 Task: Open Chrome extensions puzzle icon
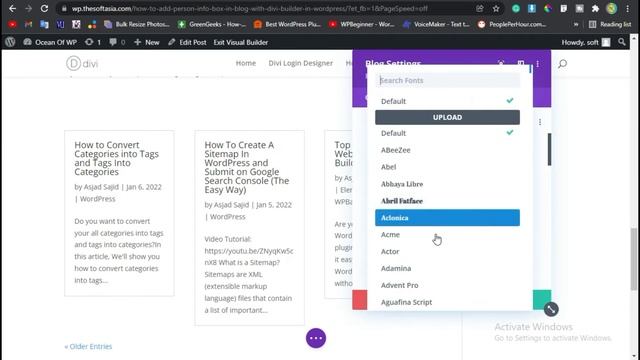595,8
